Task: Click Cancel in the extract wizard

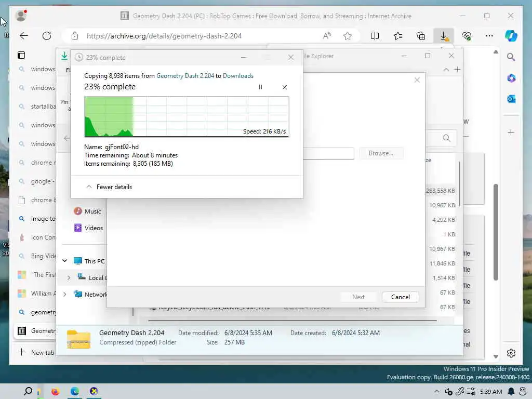Action: [401, 297]
